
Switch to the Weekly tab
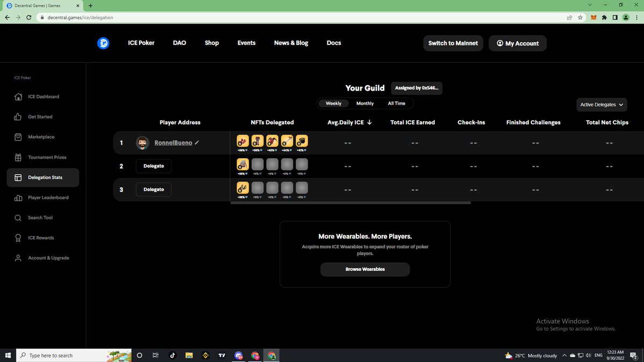point(333,104)
